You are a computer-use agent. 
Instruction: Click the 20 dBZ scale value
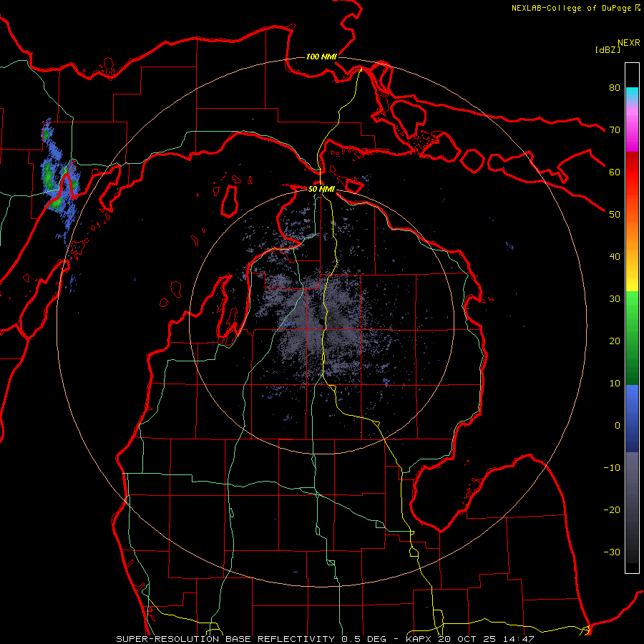615,341
